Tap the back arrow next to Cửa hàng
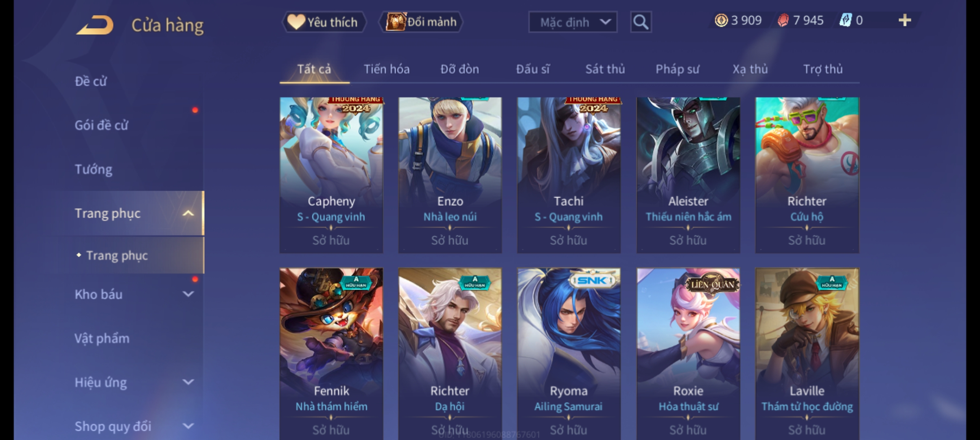This screenshot has width=980, height=440. click(x=94, y=25)
